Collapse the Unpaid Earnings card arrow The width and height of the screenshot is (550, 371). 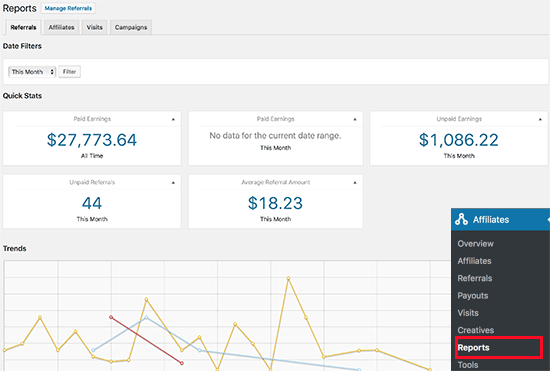pyautogui.click(x=540, y=119)
